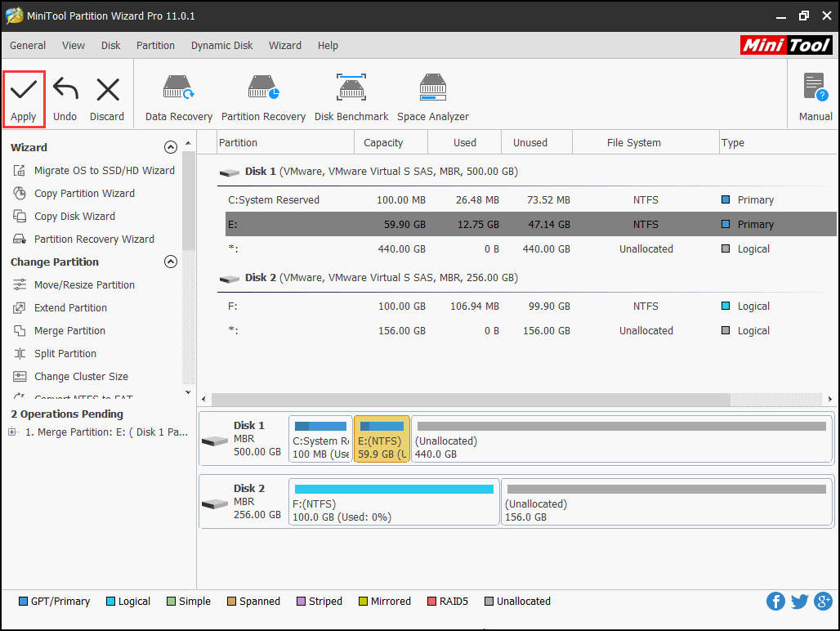
Task: Choose Change Cluster Size action
Action: [71, 377]
